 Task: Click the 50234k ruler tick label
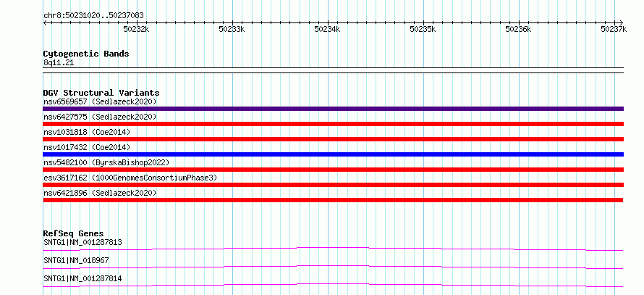327,29
